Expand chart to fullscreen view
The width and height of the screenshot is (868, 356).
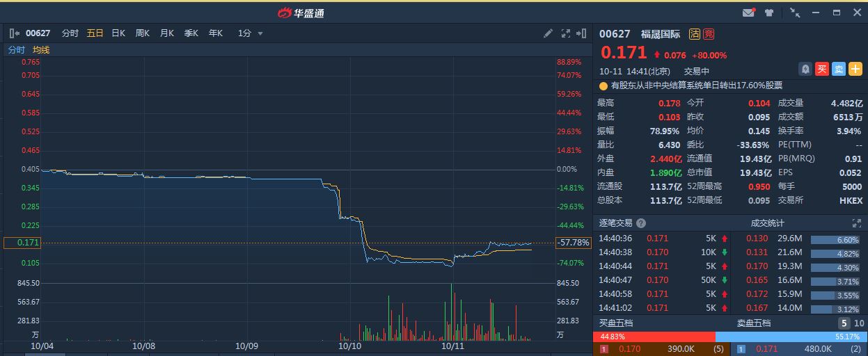pyautogui.click(x=565, y=33)
